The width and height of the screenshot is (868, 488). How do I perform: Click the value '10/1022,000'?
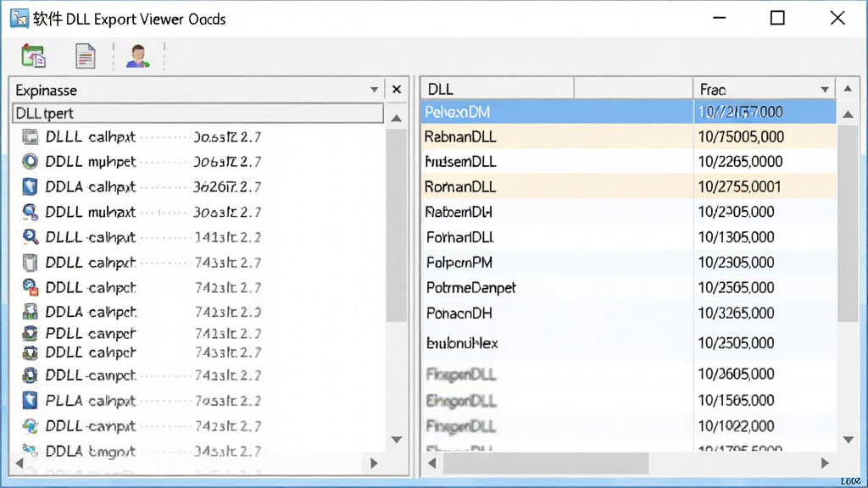click(736, 426)
